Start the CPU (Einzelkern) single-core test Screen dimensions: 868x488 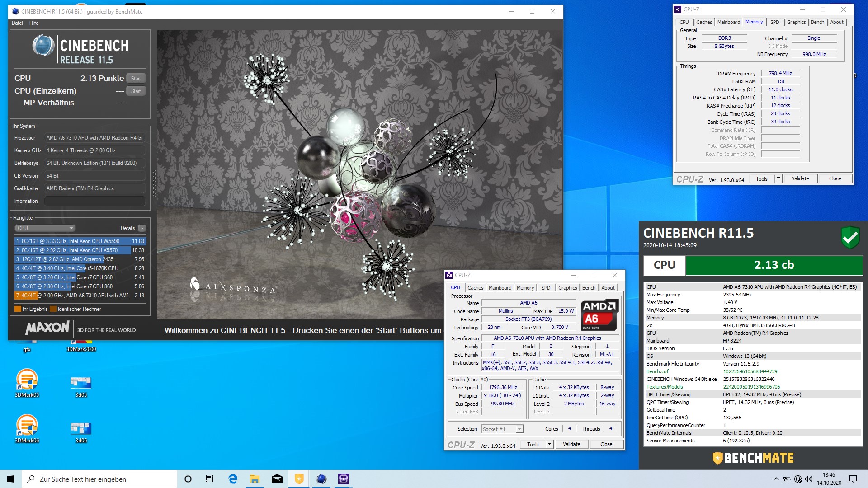pyautogui.click(x=136, y=91)
